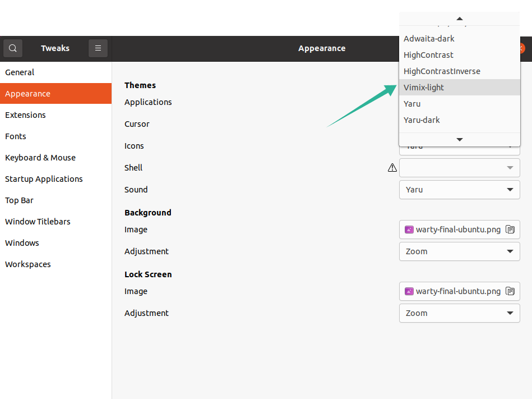This screenshot has height=399, width=532.
Task: Open the hamburger menu in the Tweaks header
Action: pos(98,48)
